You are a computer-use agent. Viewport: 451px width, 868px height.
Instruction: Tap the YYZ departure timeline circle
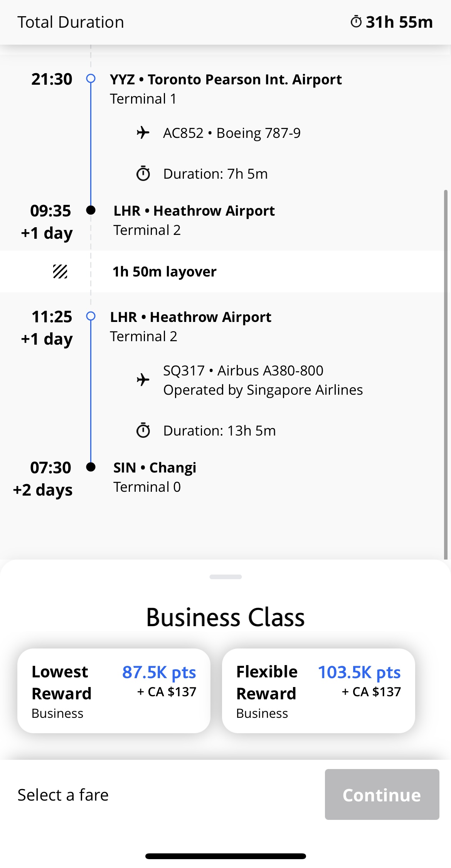(91, 79)
